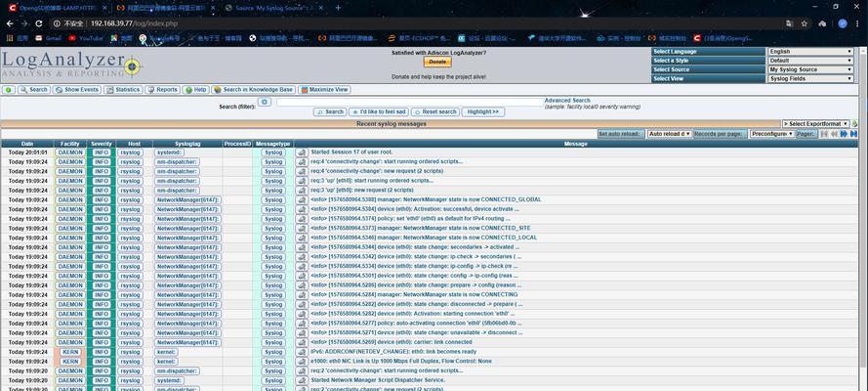Open details icon for 'Started Session 17' message

301,152
